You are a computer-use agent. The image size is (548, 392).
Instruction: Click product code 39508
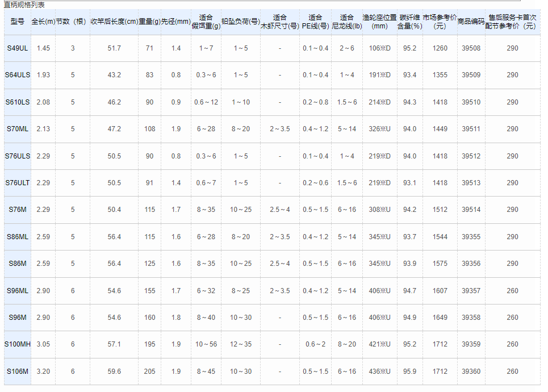click(471, 48)
